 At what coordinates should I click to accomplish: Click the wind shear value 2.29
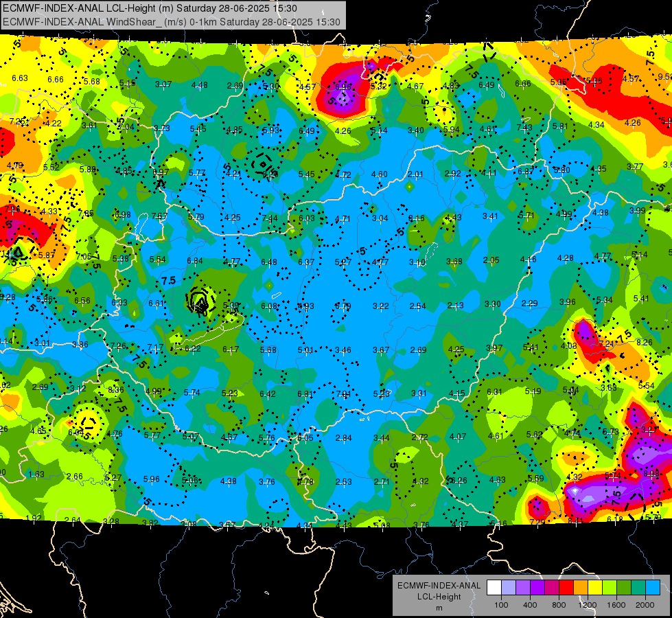530,304
